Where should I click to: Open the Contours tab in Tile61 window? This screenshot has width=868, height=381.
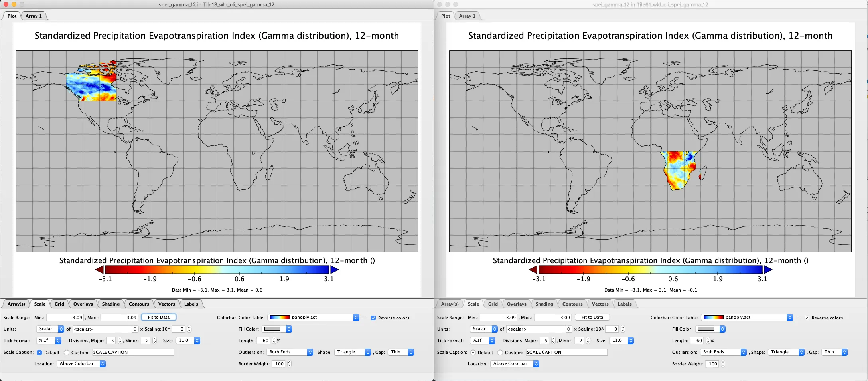pos(572,304)
